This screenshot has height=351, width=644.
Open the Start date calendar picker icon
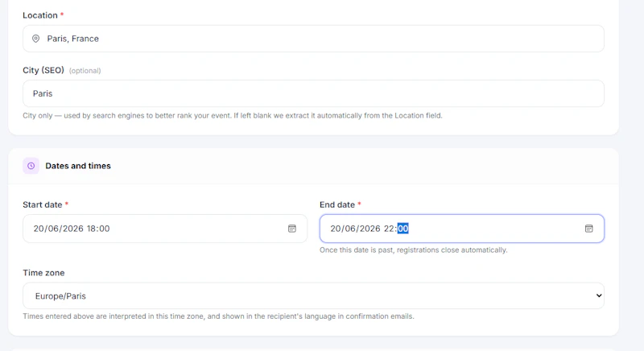pos(292,229)
